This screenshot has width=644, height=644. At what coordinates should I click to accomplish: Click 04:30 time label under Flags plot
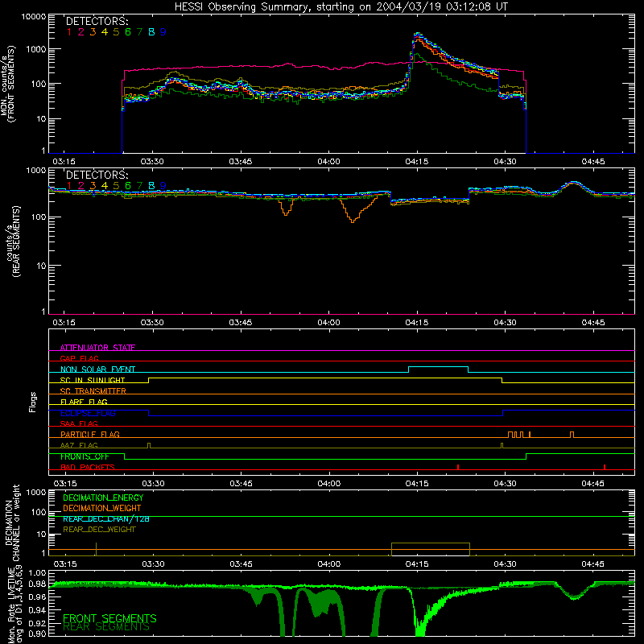(x=505, y=484)
